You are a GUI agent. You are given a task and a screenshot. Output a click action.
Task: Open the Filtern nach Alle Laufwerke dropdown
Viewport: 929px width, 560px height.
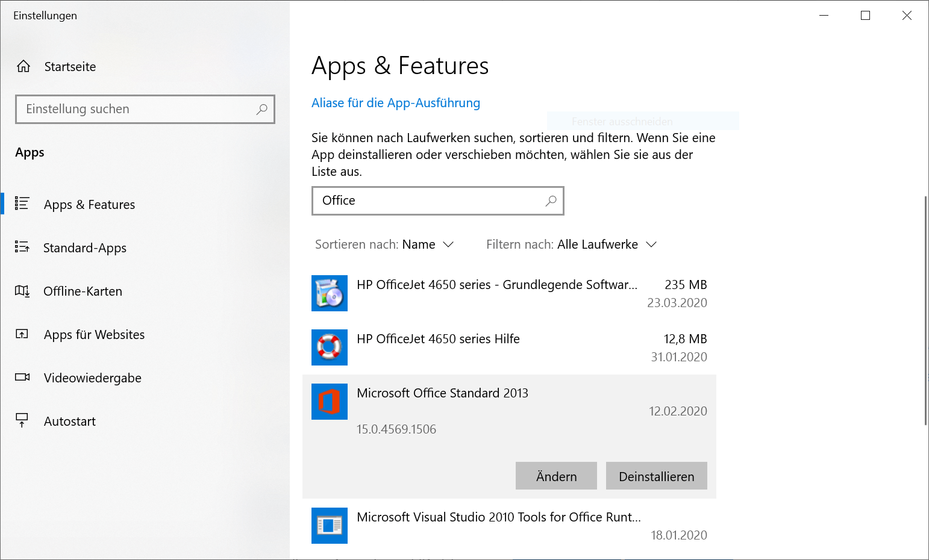coord(571,244)
